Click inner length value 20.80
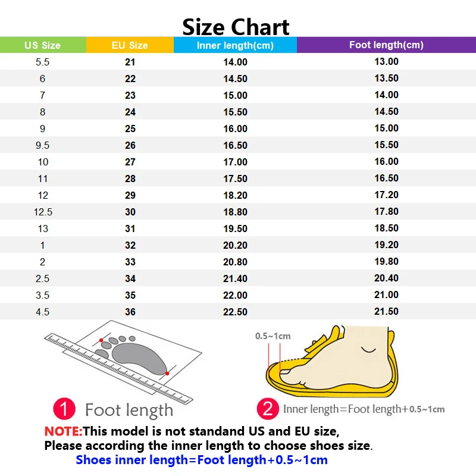The height and width of the screenshot is (476, 476). tap(235, 262)
